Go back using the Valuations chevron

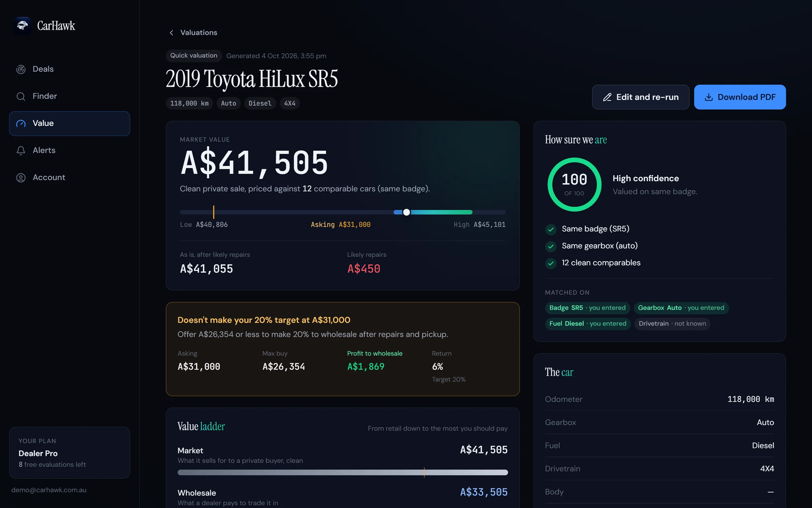[x=172, y=33]
